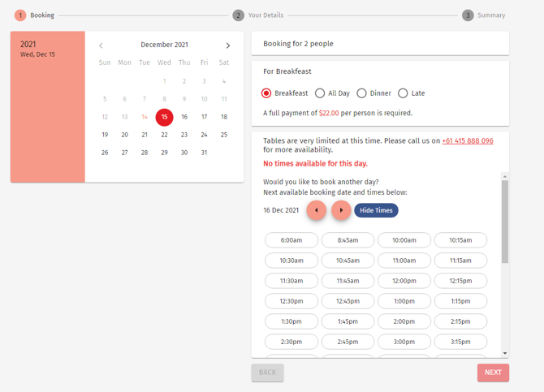Click the step 1 Booking circle
Screen dimensions: 544x392
tap(20, 15)
